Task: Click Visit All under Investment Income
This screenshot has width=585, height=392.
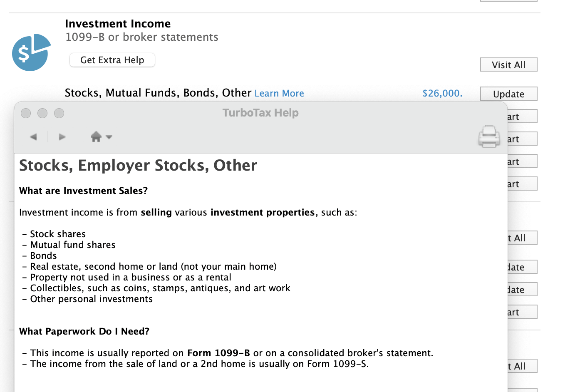Action: pos(509,65)
